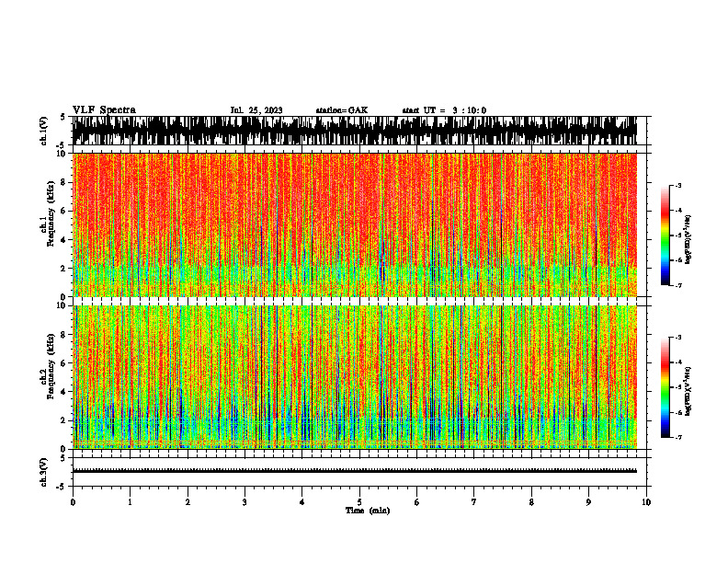
Task: Click the ch.2 spectrogram panel
Action: [355, 377]
